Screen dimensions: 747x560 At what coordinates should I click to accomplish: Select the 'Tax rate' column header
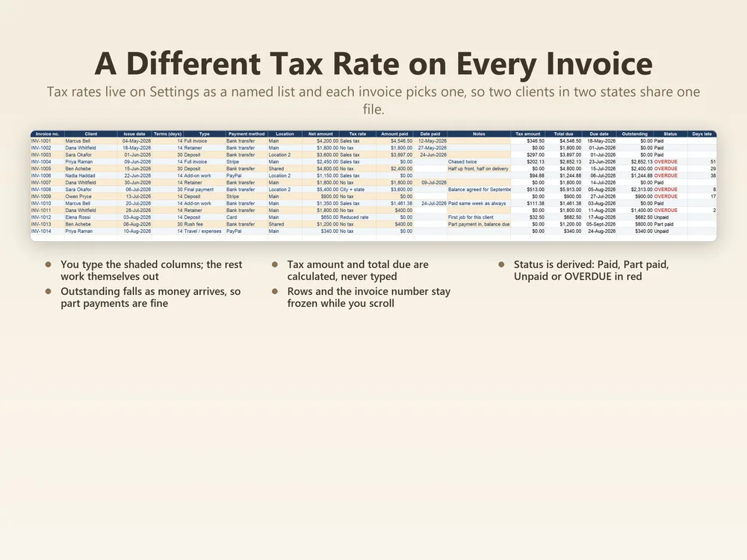[357, 134]
